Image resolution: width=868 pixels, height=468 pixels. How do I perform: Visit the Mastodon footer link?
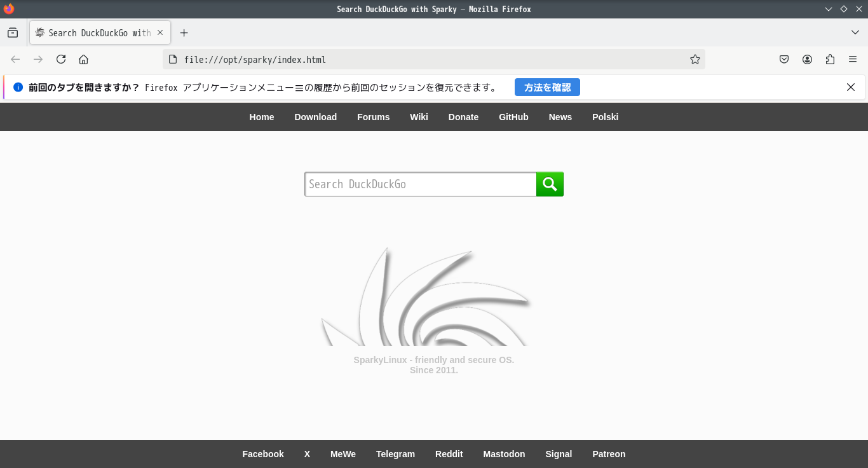coord(504,454)
